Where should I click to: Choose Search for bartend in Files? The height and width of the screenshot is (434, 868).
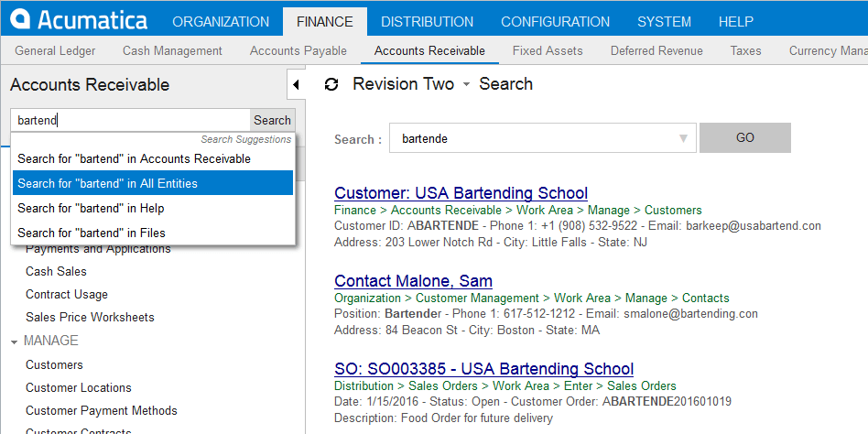pos(153,233)
